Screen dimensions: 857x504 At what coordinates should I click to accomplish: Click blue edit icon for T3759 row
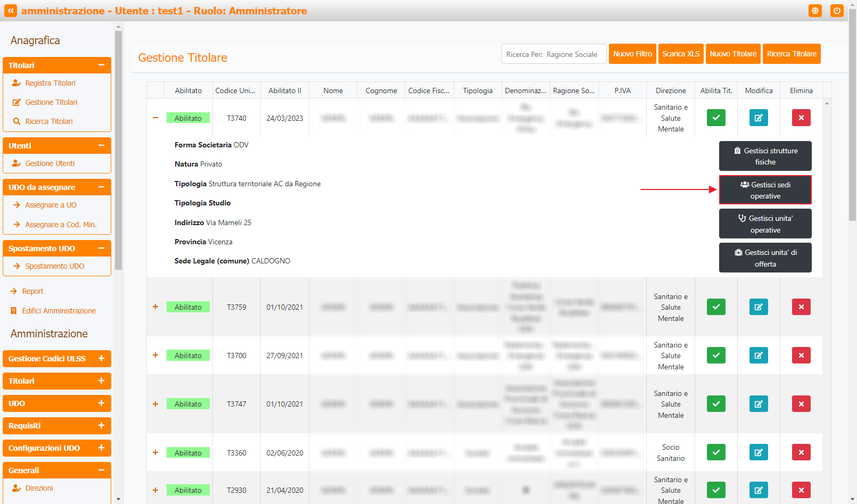pyautogui.click(x=759, y=307)
